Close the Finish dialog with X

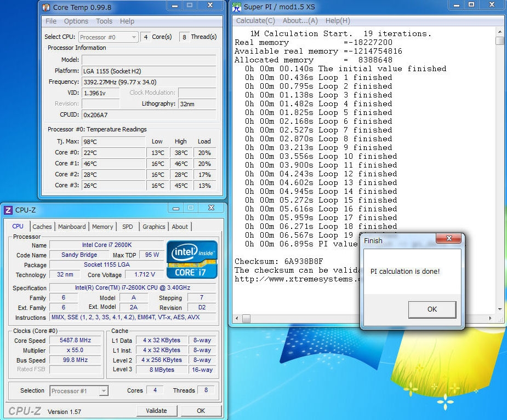tap(449, 239)
